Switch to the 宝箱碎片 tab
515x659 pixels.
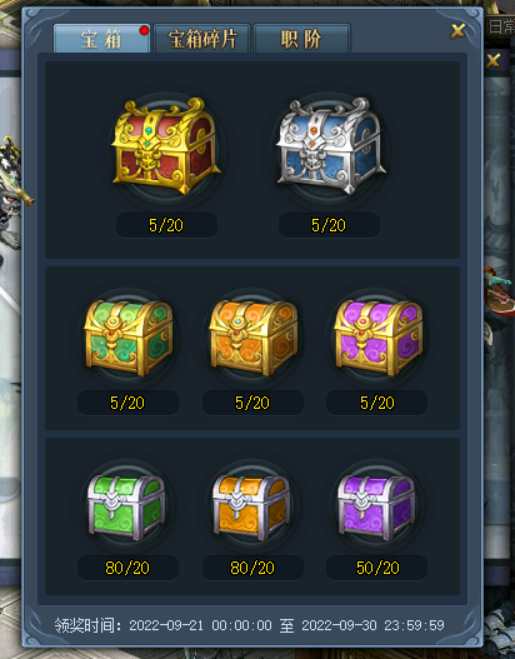(202, 39)
